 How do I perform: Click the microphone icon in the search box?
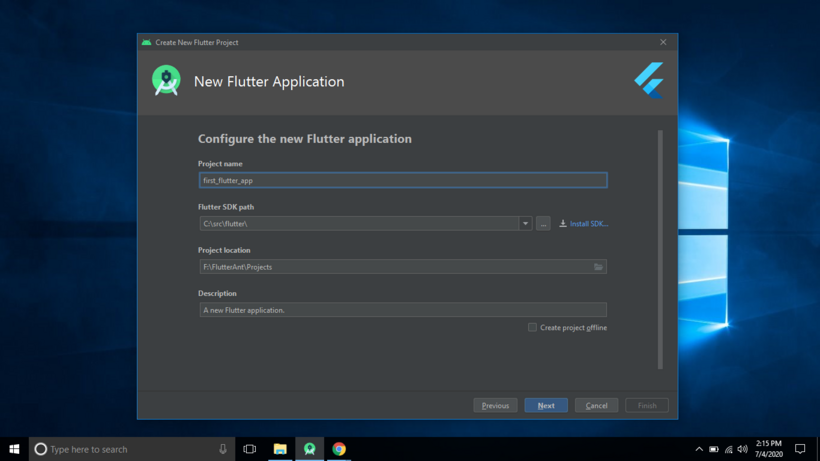click(x=223, y=449)
